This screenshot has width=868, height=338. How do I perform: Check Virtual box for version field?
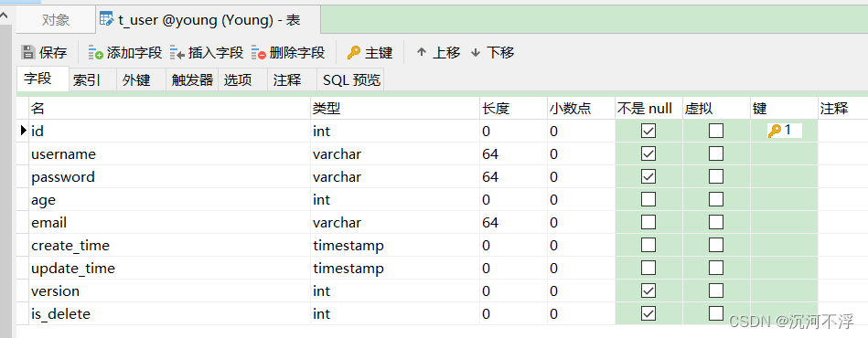click(x=716, y=290)
